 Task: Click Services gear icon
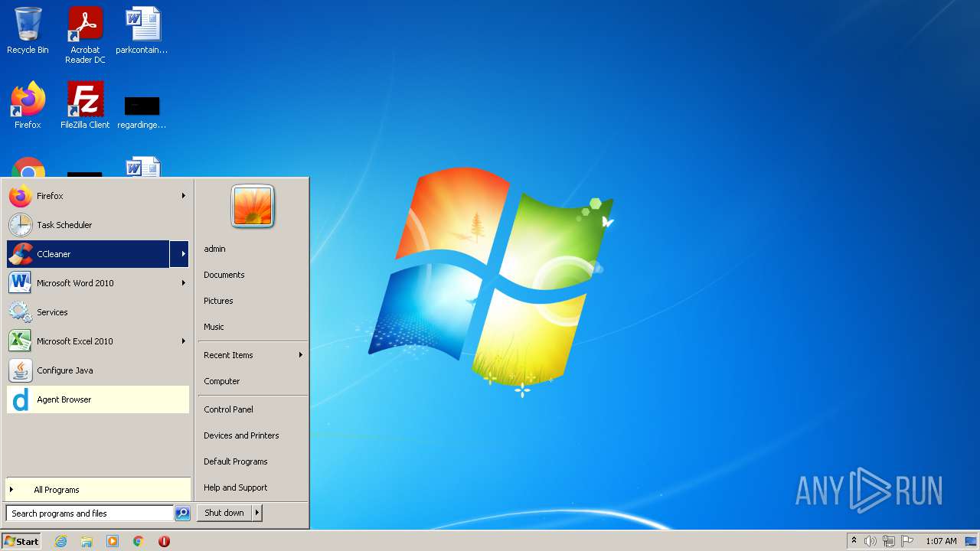click(21, 312)
